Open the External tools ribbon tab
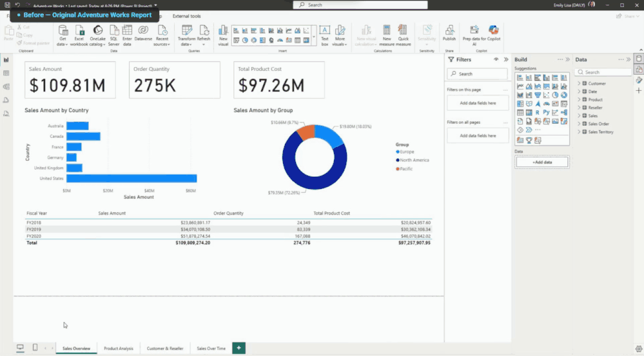The height and width of the screenshot is (356, 644). click(186, 16)
